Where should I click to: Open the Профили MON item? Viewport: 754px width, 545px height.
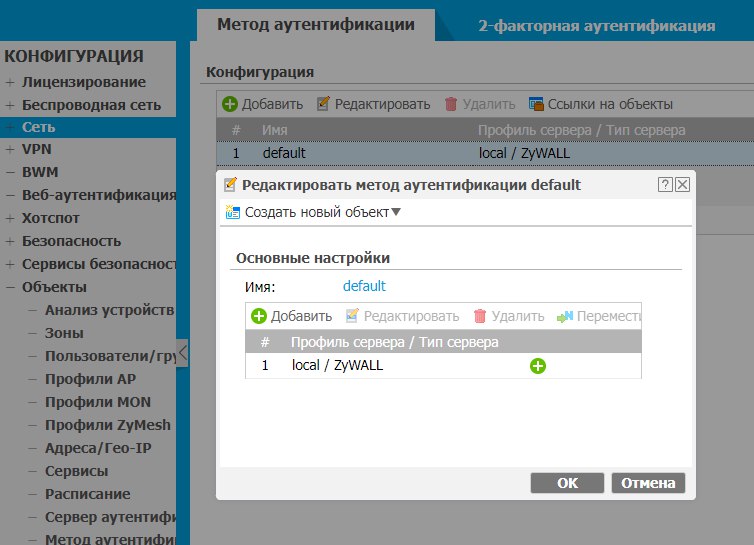coord(98,402)
